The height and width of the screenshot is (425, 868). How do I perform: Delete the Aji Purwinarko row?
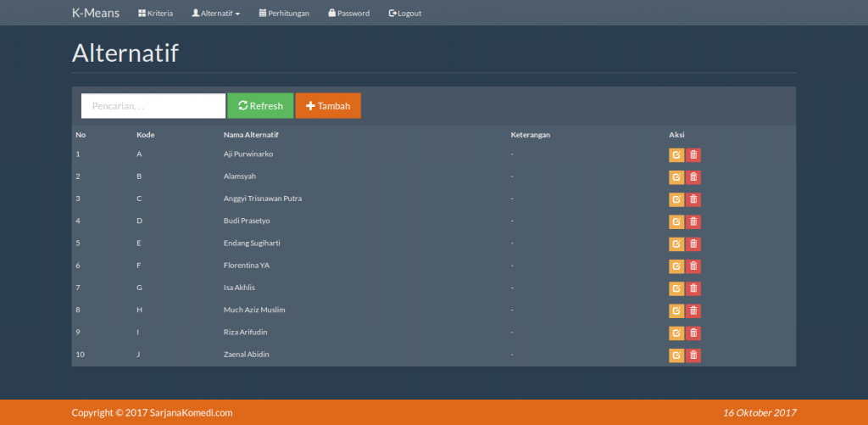click(x=693, y=155)
